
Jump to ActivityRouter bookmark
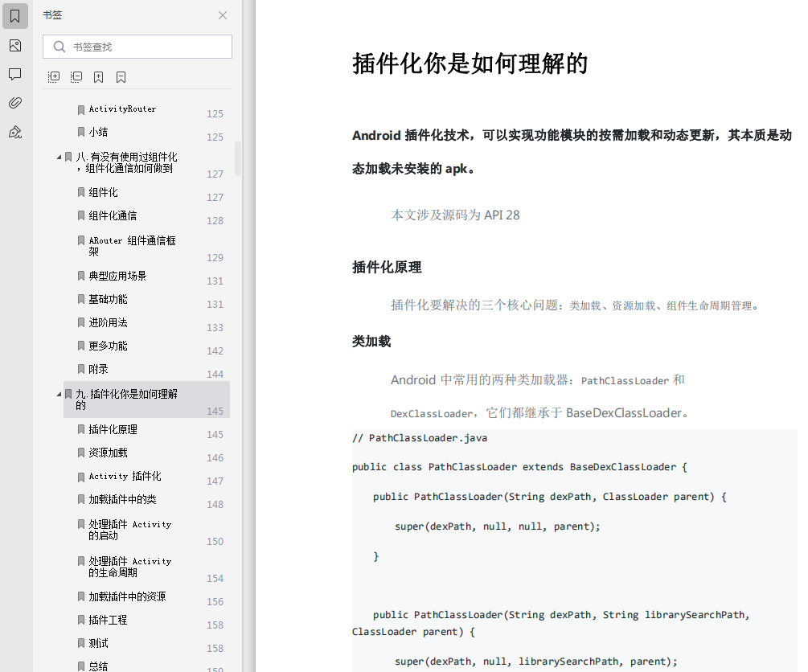pyautogui.click(x=123, y=109)
